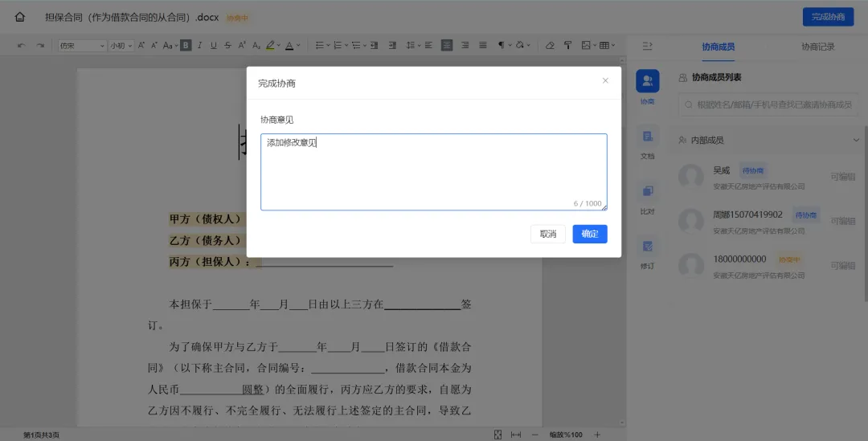Click the font color A swatch
This screenshot has width=868, height=441.
[x=289, y=46]
